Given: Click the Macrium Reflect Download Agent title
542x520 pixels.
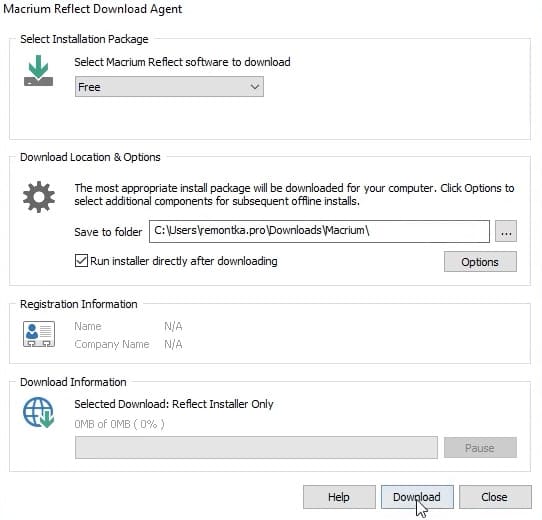Looking at the screenshot, I should pyautogui.click(x=93, y=9).
